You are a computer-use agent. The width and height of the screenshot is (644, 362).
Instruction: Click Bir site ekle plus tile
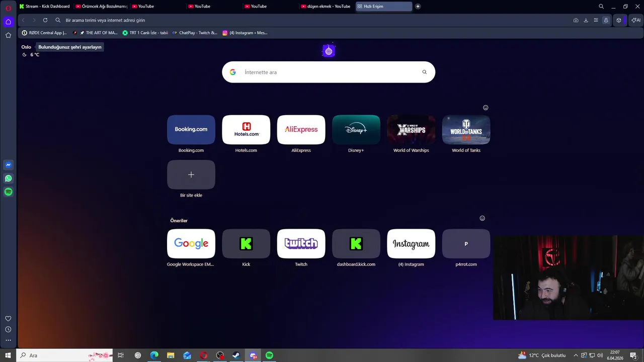click(x=191, y=174)
